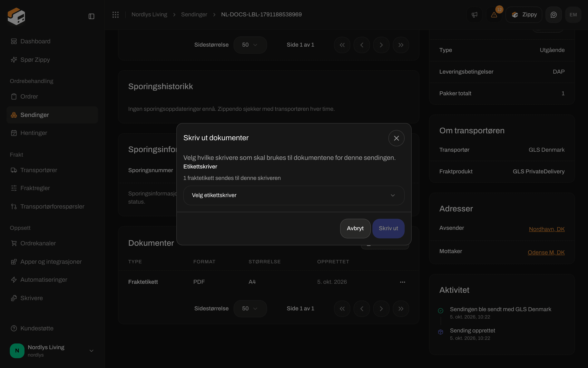Click the Dashboard sidebar icon
Screen dimensions: 588x368
coord(14,41)
